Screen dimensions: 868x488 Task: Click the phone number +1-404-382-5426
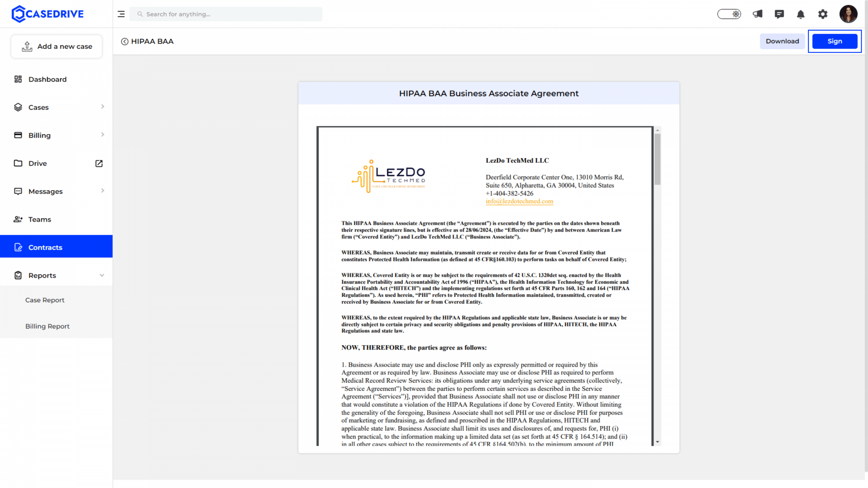point(509,193)
